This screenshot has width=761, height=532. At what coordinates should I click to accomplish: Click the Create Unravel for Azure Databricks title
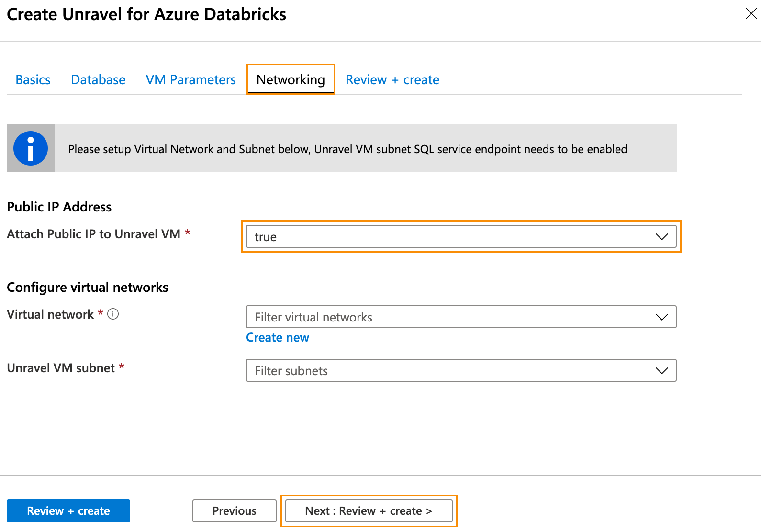146,14
